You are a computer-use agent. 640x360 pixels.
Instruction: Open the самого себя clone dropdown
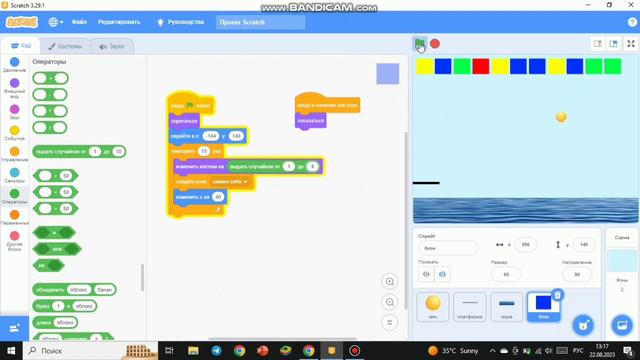[x=230, y=182]
